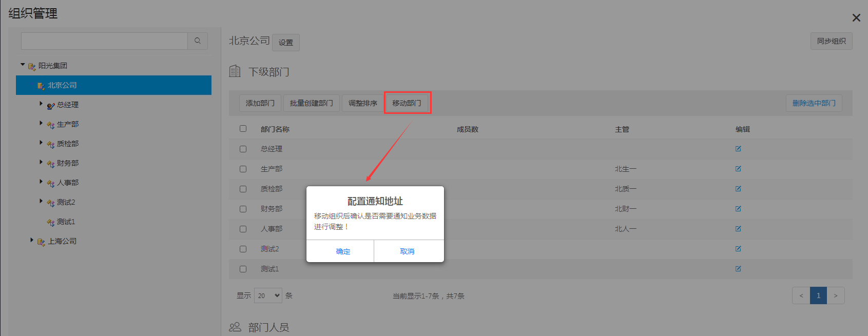Click the 财务部 department icon in tree

click(x=50, y=164)
